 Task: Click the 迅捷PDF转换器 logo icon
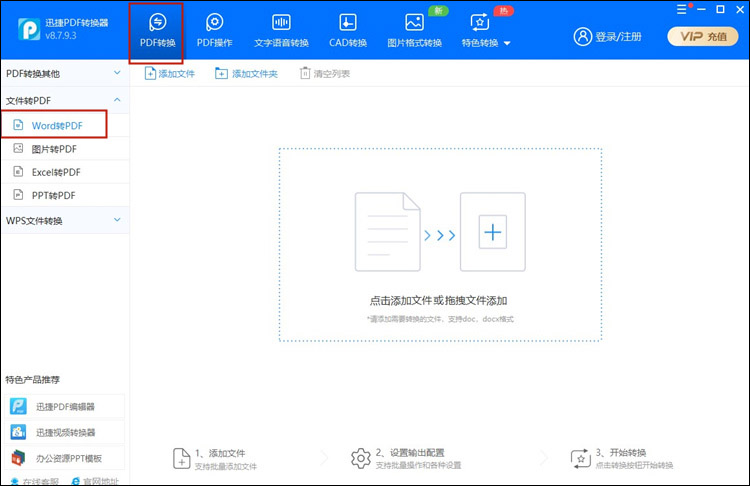pyautogui.click(x=29, y=29)
